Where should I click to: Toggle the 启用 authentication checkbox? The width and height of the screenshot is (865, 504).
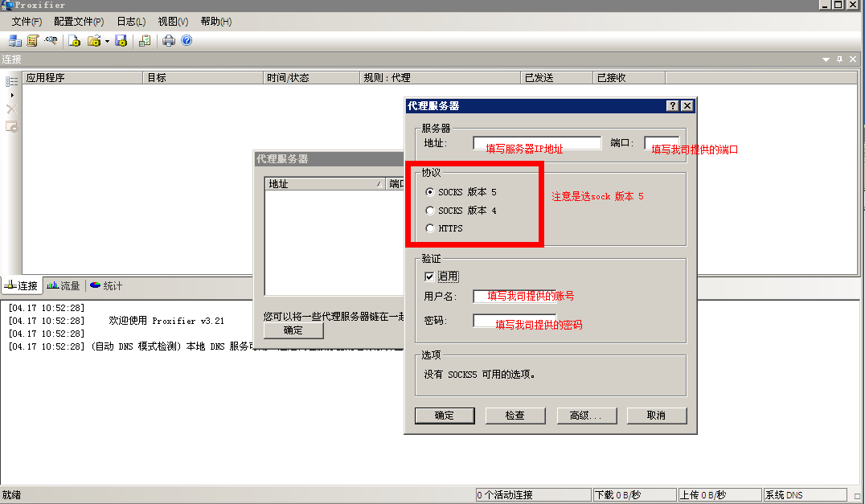(429, 277)
